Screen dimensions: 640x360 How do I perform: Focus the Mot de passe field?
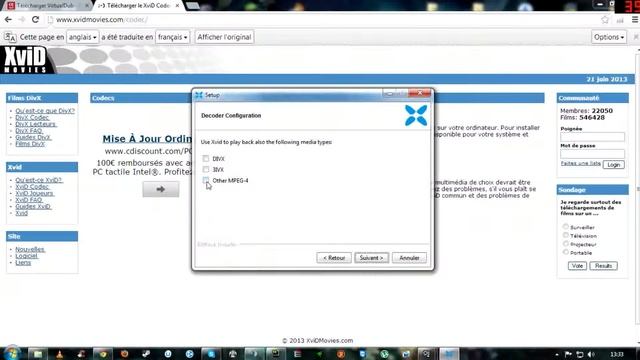[592, 153]
